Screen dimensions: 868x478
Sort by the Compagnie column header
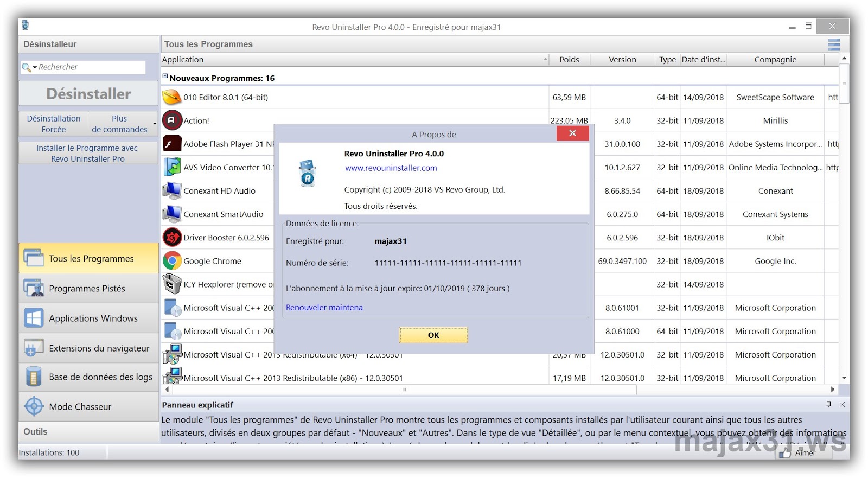[x=775, y=60]
